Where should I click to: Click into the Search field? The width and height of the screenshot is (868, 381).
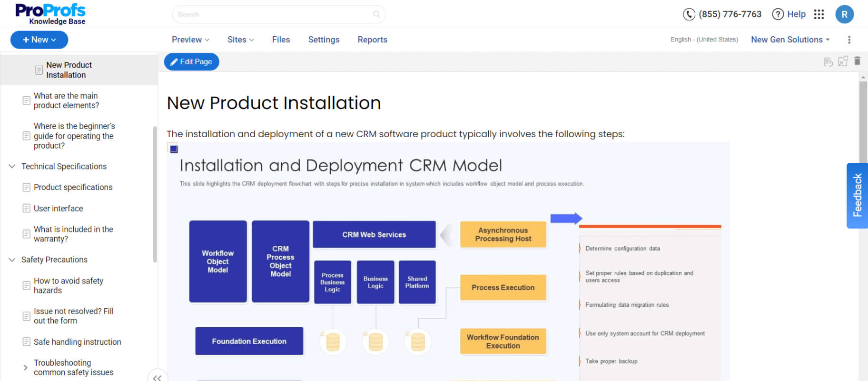click(278, 14)
